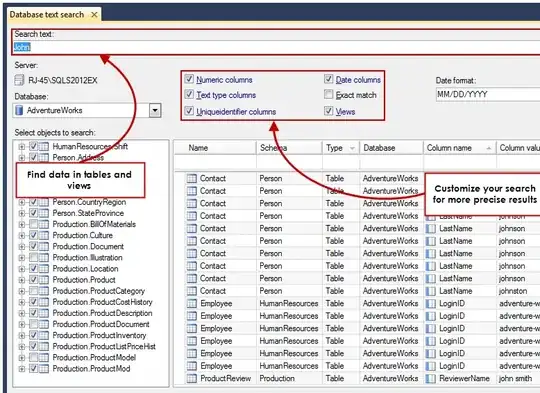This screenshot has width=540, height=393.
Task: Click the column icon beside johnston LastName
Action: pyautogui.click(x=431, y=291)
